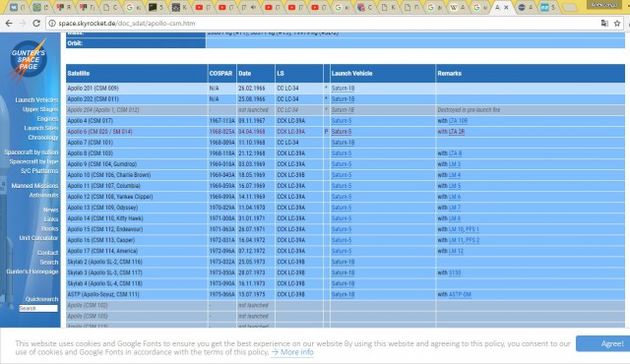The image size is (630, 364).
Task: Select date 15.07.1975 in ASTP row
Action: (252, 294)
